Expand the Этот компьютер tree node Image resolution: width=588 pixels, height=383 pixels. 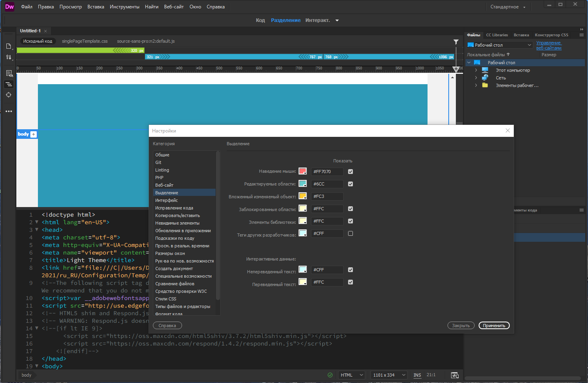(x=476, y=70)
